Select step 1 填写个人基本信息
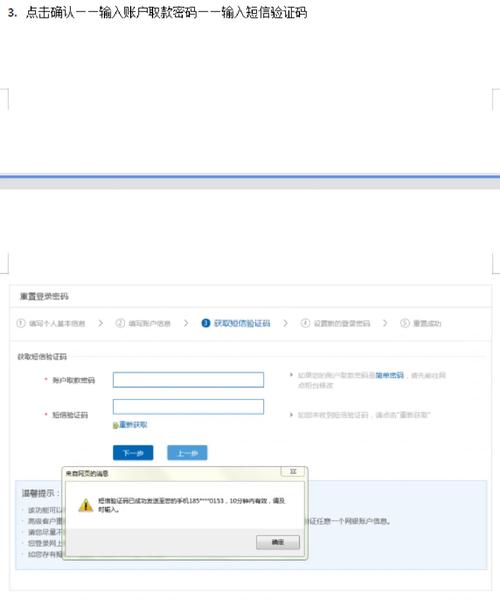This screenshot has height=601, width=500. (x=51, y=323)
